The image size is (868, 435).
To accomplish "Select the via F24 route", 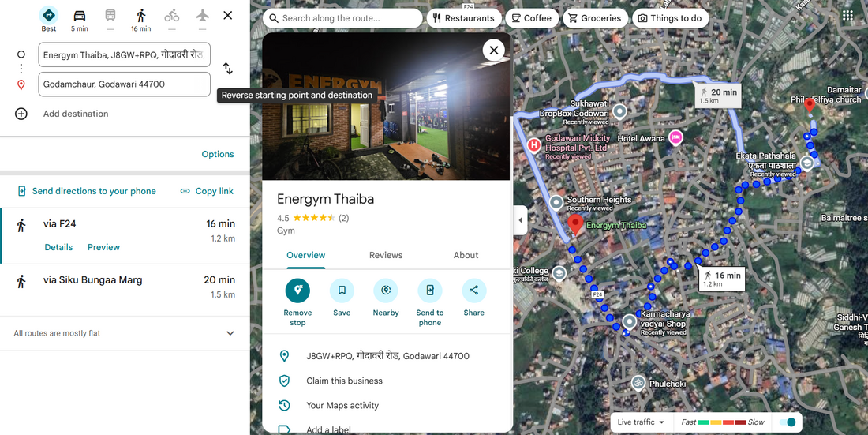I will [x=125, y=236].
